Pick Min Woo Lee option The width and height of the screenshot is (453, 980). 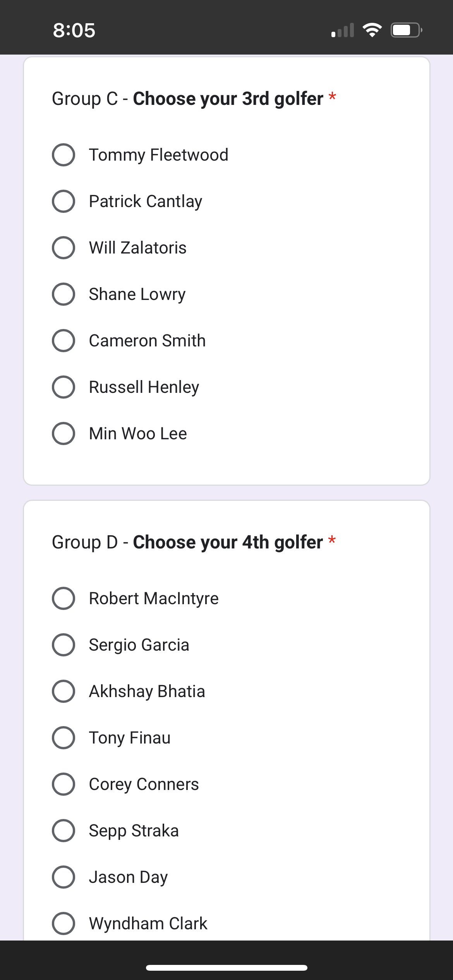point(63,433)
